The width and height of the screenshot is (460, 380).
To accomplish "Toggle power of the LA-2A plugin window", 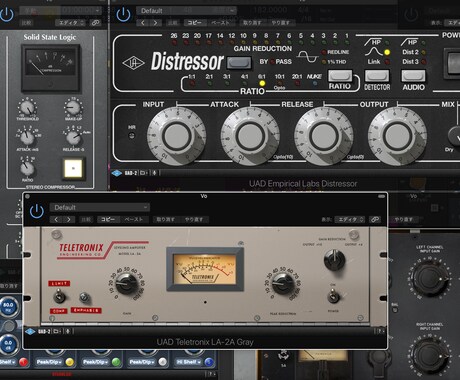I will click(37, 211).
